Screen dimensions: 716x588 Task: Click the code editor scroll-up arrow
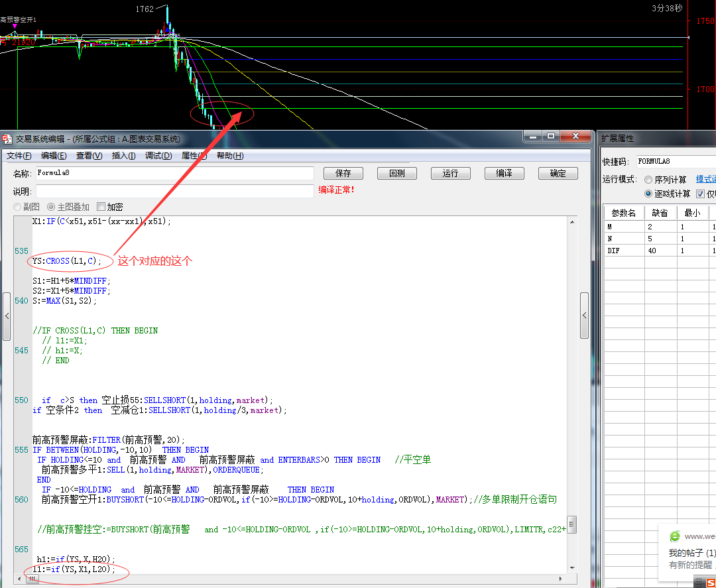point(572,222)
